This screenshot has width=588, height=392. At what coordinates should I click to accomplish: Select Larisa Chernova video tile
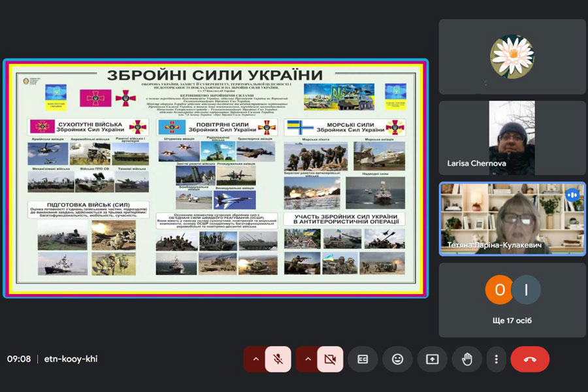click(x=512, y=138)
